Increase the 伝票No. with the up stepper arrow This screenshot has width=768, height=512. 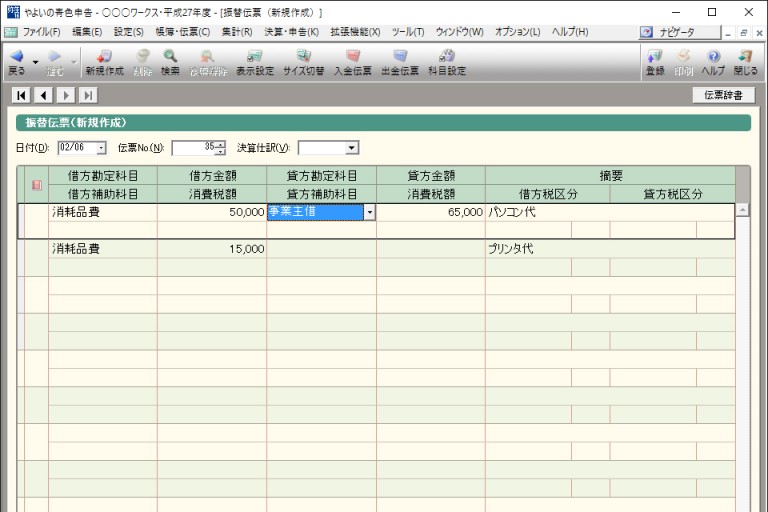[x=220, y=144]
